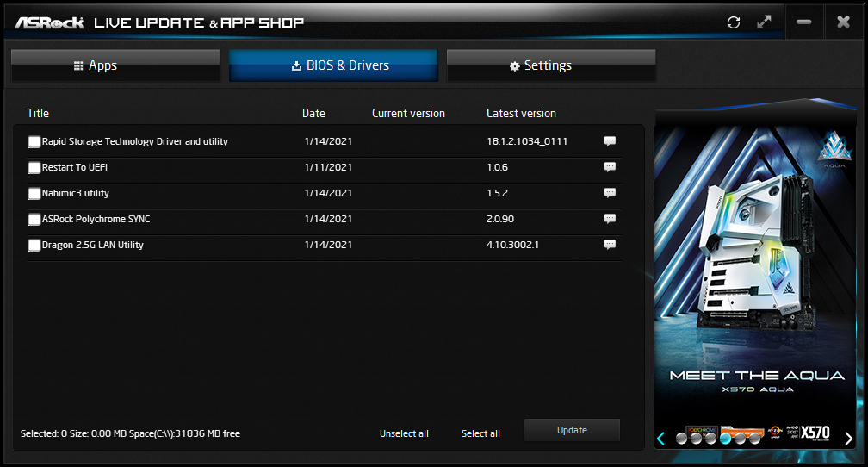This screenshot has width=868, height=467.
Task: Tick the Rapid Storage Technology Driver checkbox
Action: (34, 142)
